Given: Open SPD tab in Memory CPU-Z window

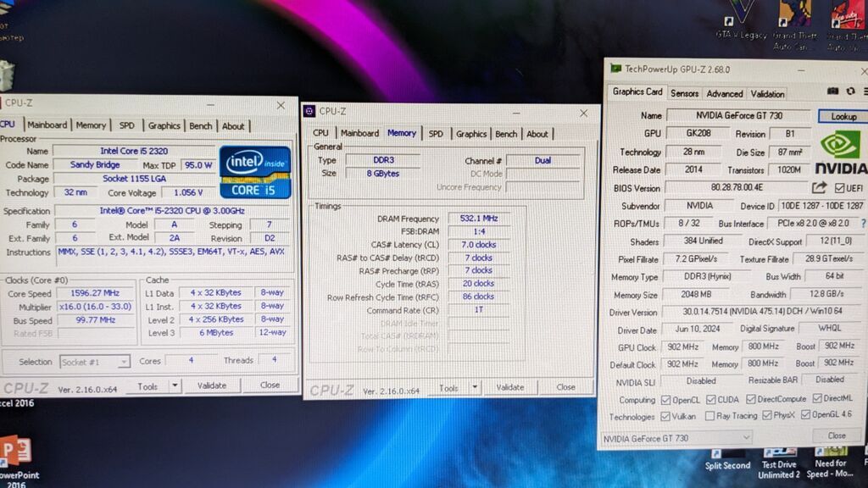Looking at the screenshot, I should pyautogui.click(x=436, y=133).
